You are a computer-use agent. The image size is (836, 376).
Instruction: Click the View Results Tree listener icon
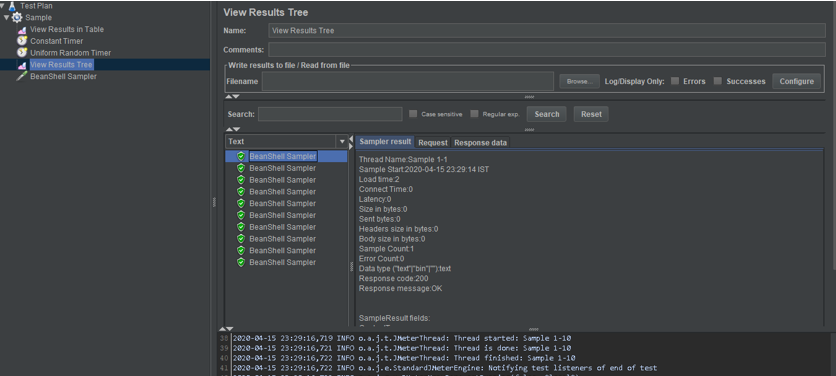click(x=22, y=65)
